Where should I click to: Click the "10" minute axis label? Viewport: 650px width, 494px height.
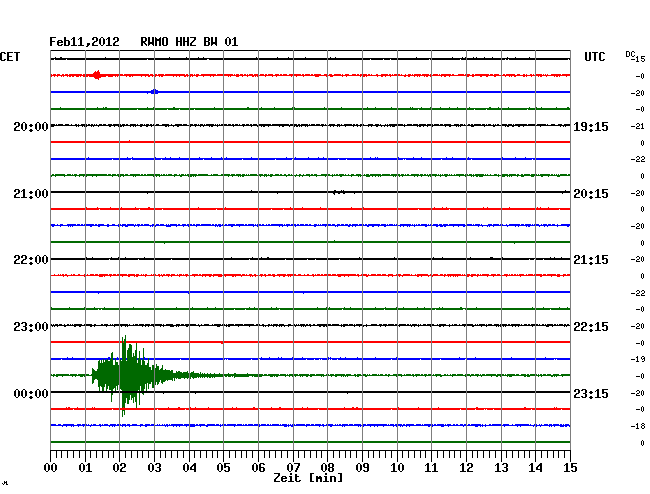click(x=397, y=467)
